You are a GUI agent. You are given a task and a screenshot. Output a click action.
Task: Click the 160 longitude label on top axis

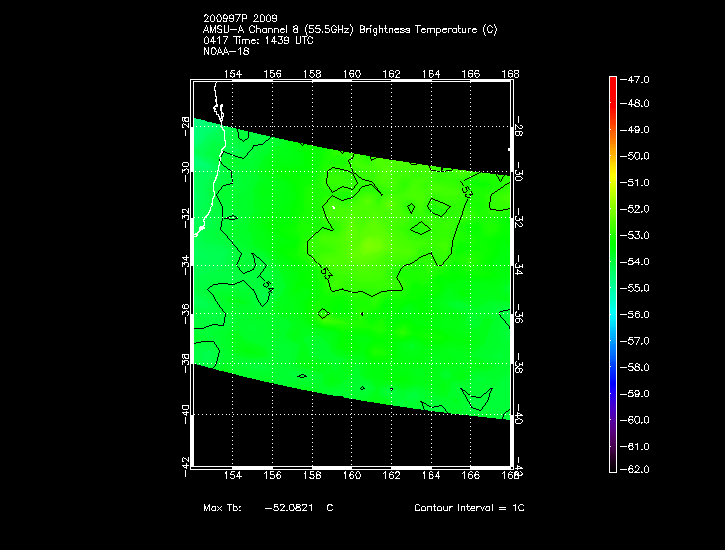click(352, 73)
